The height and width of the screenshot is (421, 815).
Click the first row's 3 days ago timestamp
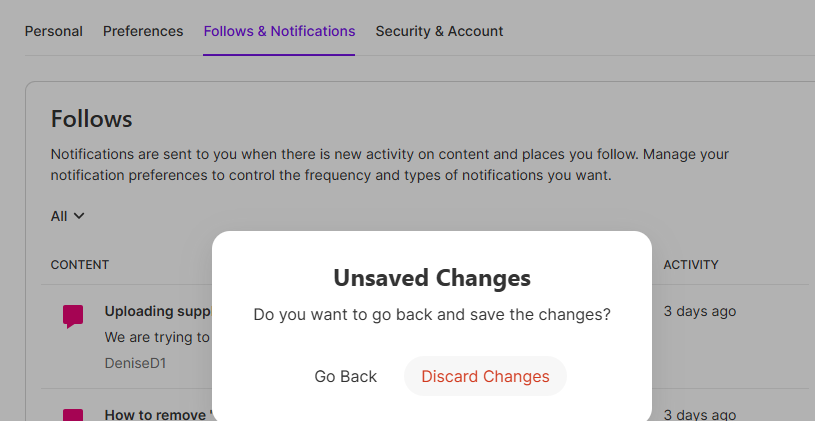700,311
